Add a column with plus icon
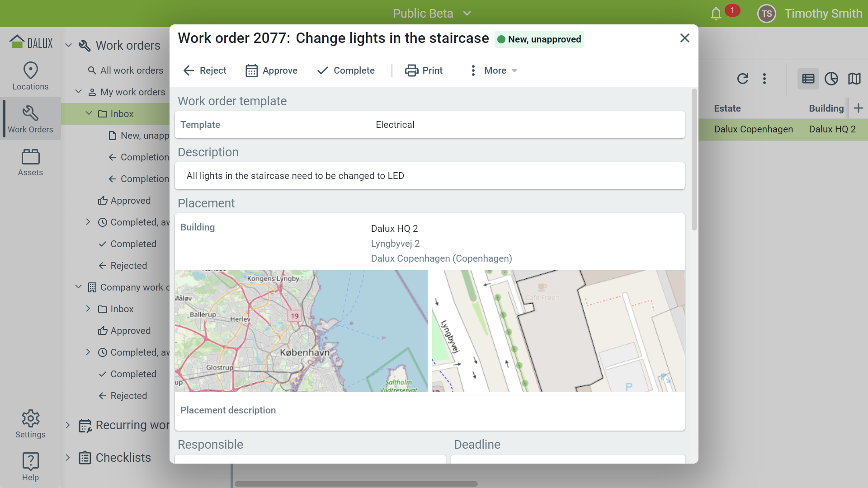This screenshot has height=488, width=868. pos(858,108)
